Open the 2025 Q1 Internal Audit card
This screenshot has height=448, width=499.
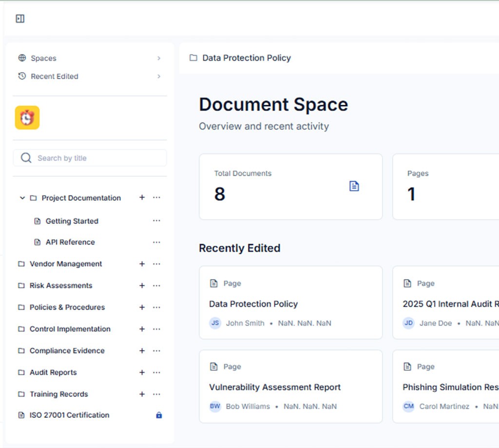pos(446,303)
